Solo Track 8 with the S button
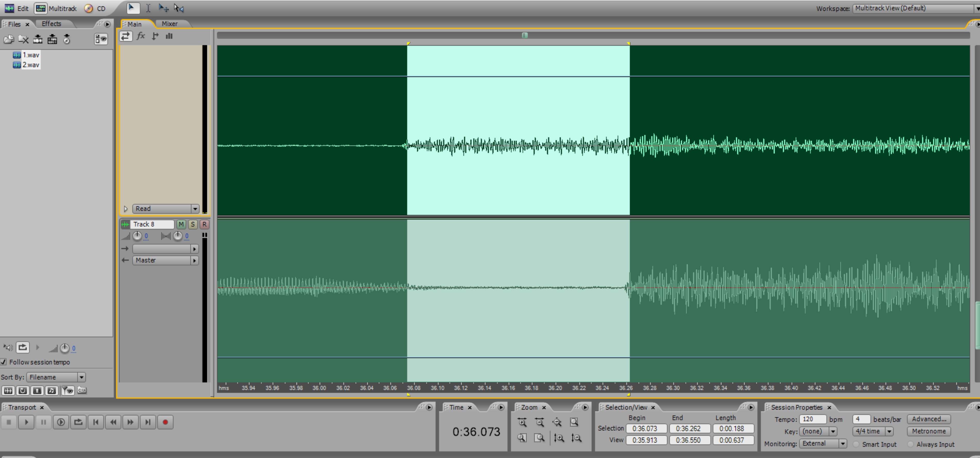This screenshot has width=980, height=458. tap(192, 224)
